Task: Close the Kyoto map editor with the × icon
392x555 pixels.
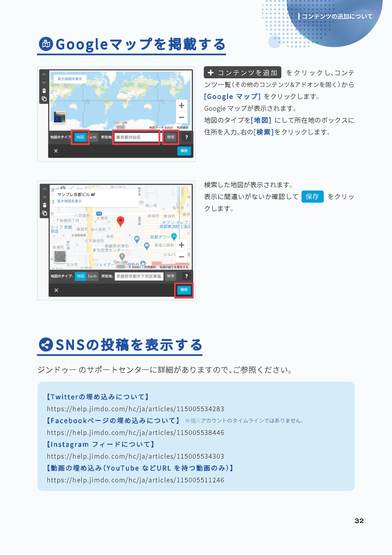Action: [56, 290]
